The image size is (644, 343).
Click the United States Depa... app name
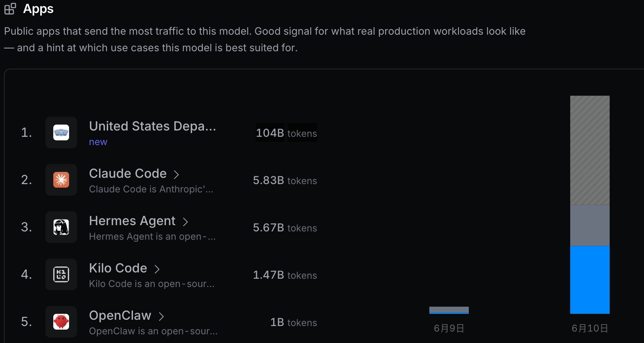(x=153, y=126)
